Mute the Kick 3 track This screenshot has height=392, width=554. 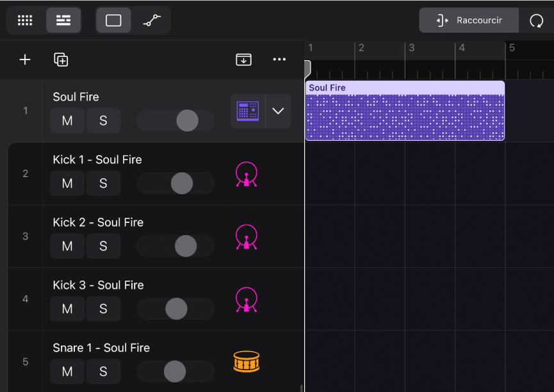[67, 309]
